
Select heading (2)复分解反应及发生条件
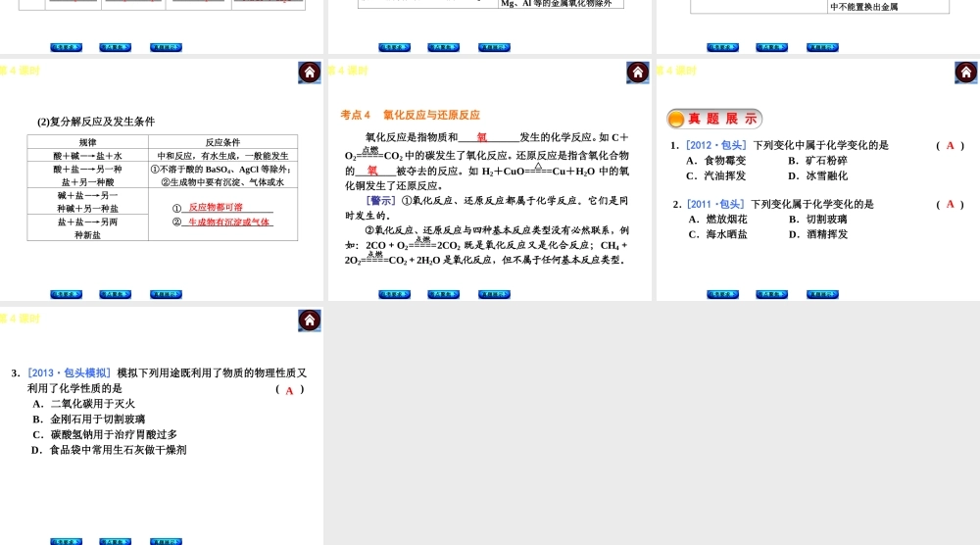pos(96,122)
